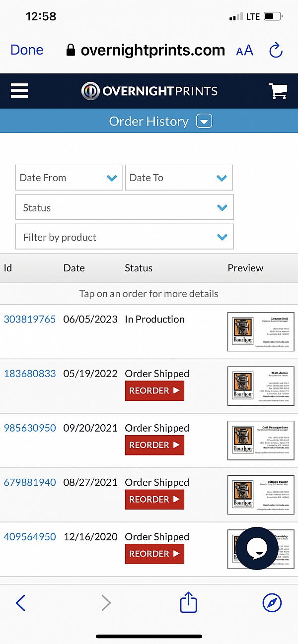
Task: Open the Date From dropdown
Action: [x=69, y=178]
